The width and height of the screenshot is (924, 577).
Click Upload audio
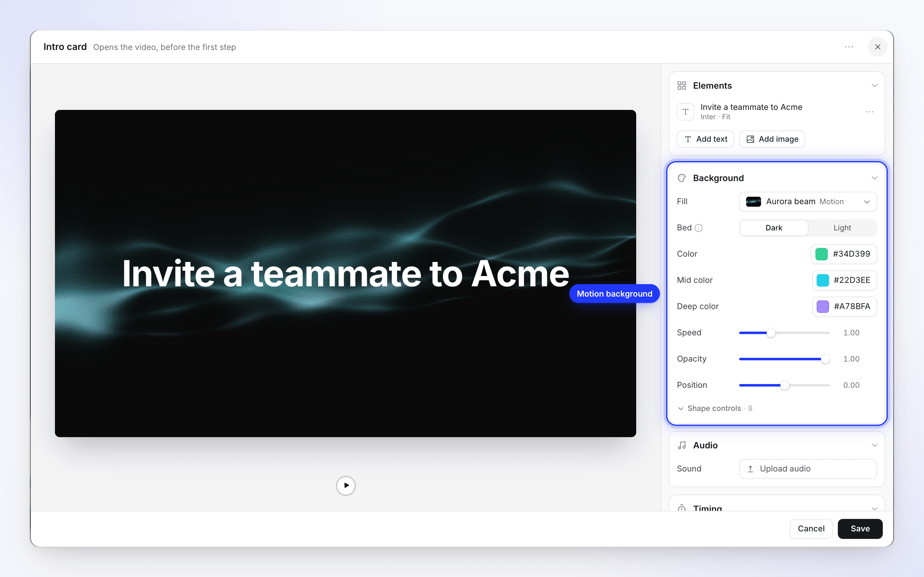click(808, 469)
